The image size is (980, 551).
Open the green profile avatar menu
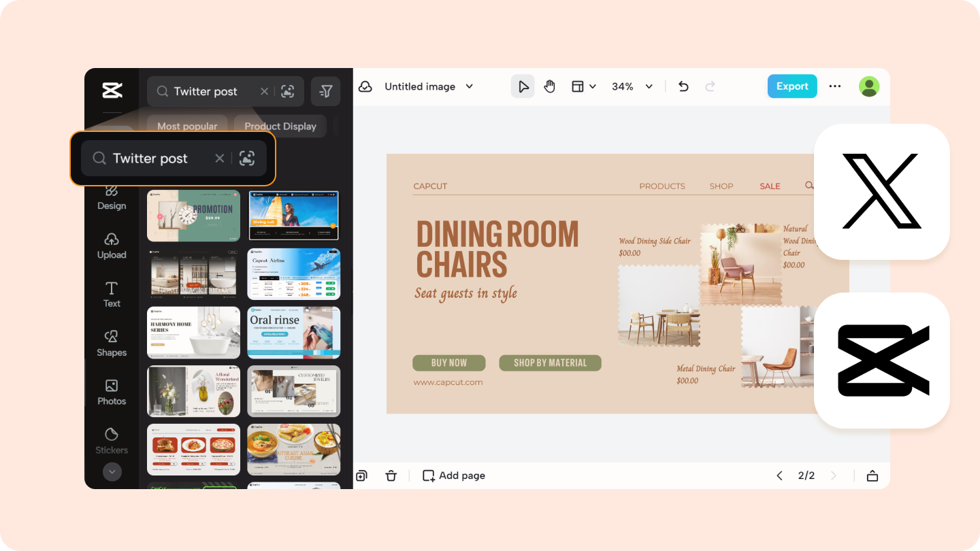[869, 86]
